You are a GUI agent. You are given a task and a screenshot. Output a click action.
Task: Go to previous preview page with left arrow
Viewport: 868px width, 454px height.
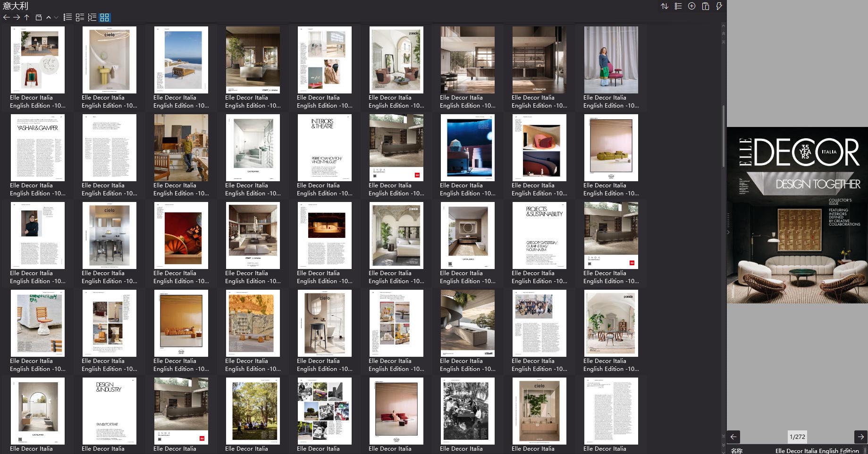coord(733,437)
